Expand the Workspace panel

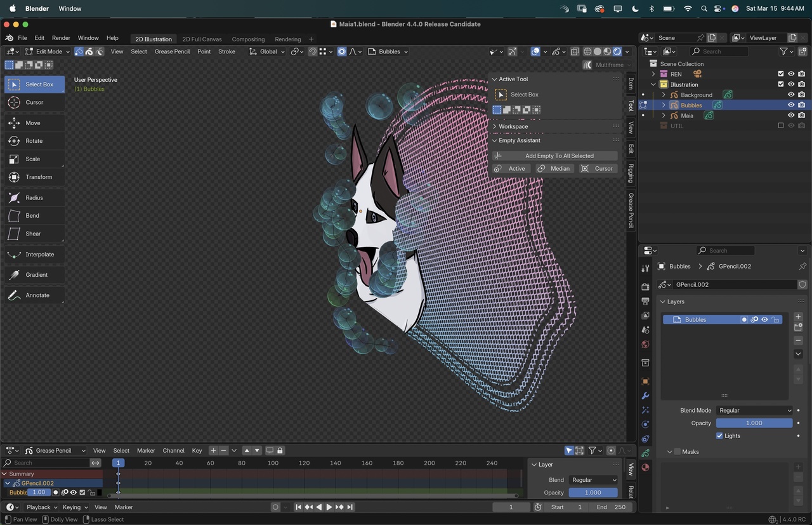(513, 126)
